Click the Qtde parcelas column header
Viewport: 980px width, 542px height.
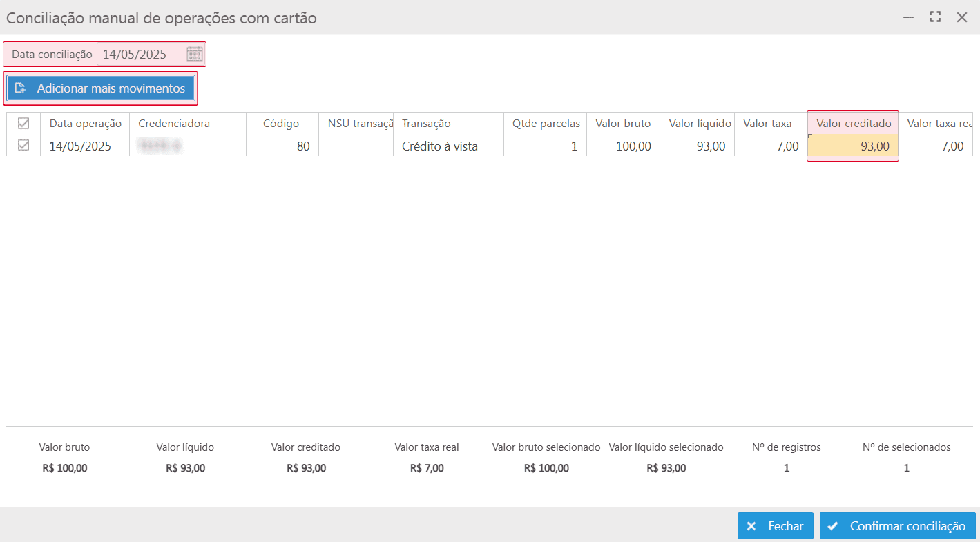546,124
